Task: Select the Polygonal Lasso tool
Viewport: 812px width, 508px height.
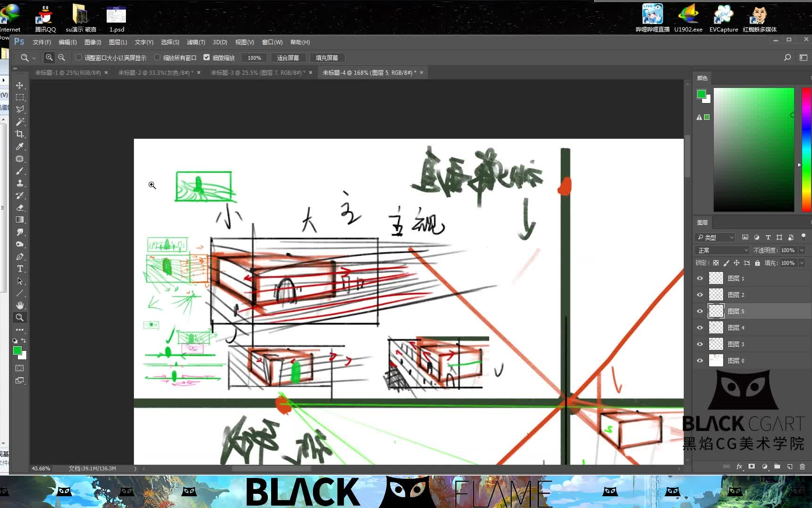Action: [20, 110]
